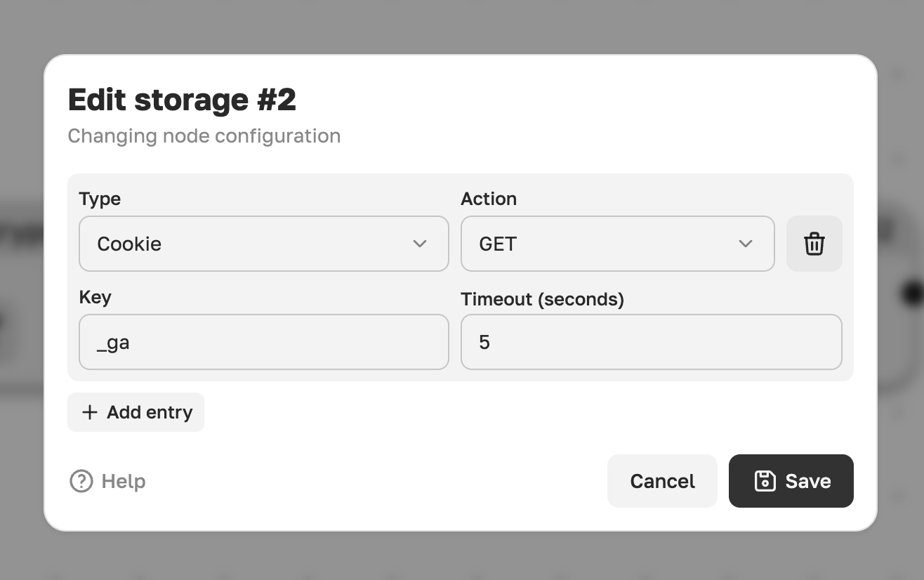
Task: Click the Changing node configuration subtitle
Action: coord(204,136)
